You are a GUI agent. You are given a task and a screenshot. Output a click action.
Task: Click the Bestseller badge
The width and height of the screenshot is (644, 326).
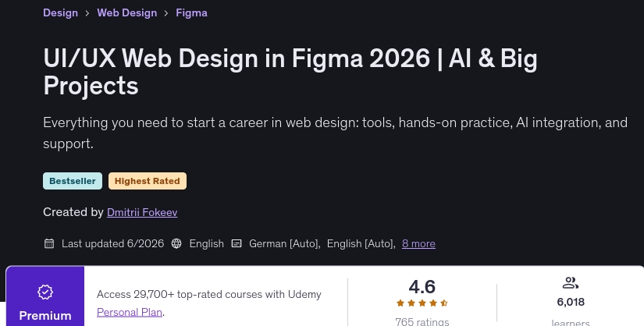[73, 181]
